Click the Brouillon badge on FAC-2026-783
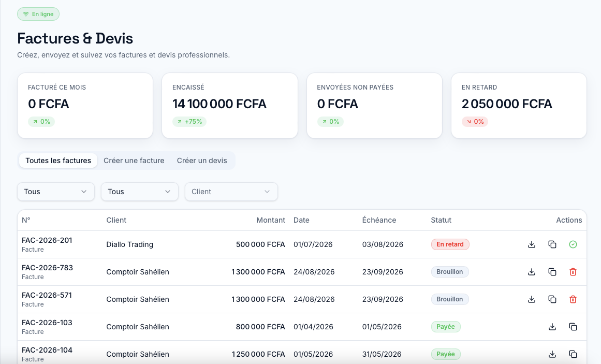Screen dimensions: 601x364 [450, 272]
